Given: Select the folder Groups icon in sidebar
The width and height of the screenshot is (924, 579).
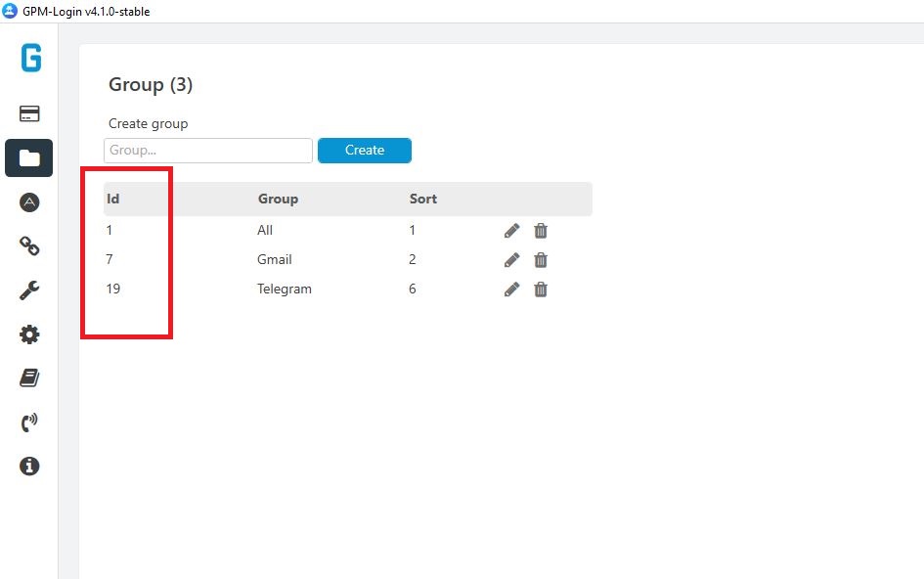Looking at the screenshot, I should pyautogui.click(x=29, y=157).
